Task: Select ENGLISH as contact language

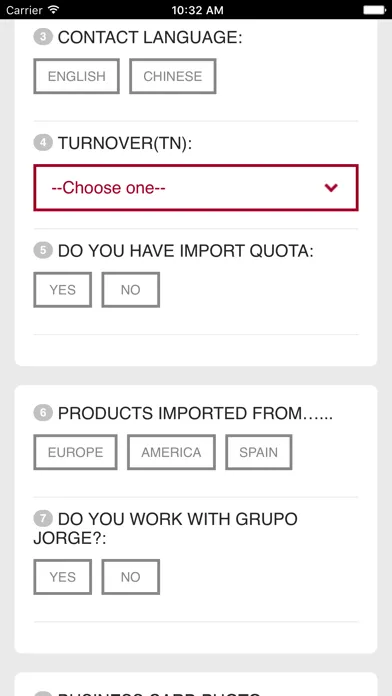Action: [x=76, y=76]
